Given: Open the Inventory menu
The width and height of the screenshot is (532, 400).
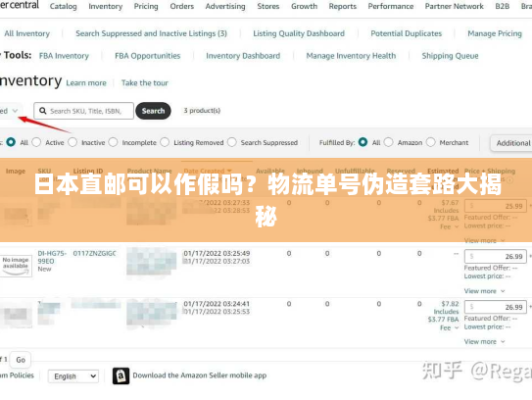Looking at the screenshot, I should [x=105, y=7].
